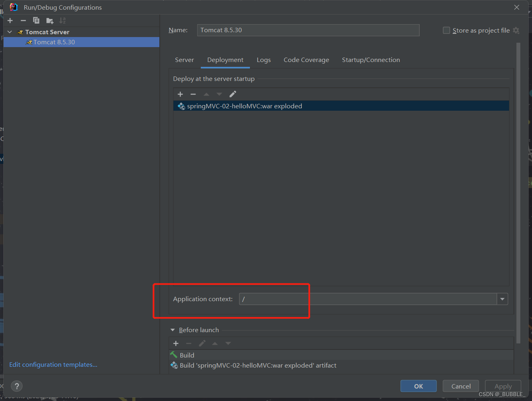Viewport: 532px width, 401px height.
Task: Add artifact to deploy list
Action: point(180,94)
